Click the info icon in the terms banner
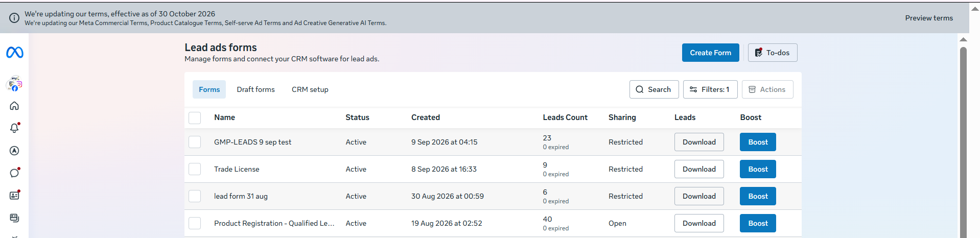This screenshot has height=238, width=980. (14, 18)
